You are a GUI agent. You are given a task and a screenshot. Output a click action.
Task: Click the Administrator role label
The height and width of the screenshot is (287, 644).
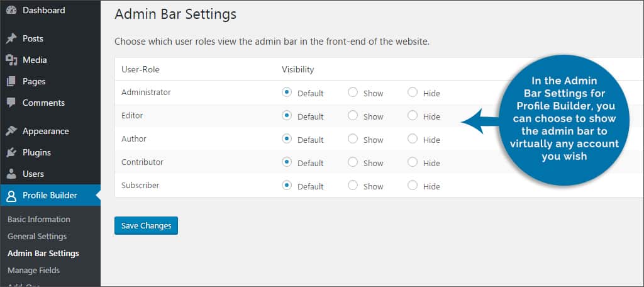[x=146, y=92]
